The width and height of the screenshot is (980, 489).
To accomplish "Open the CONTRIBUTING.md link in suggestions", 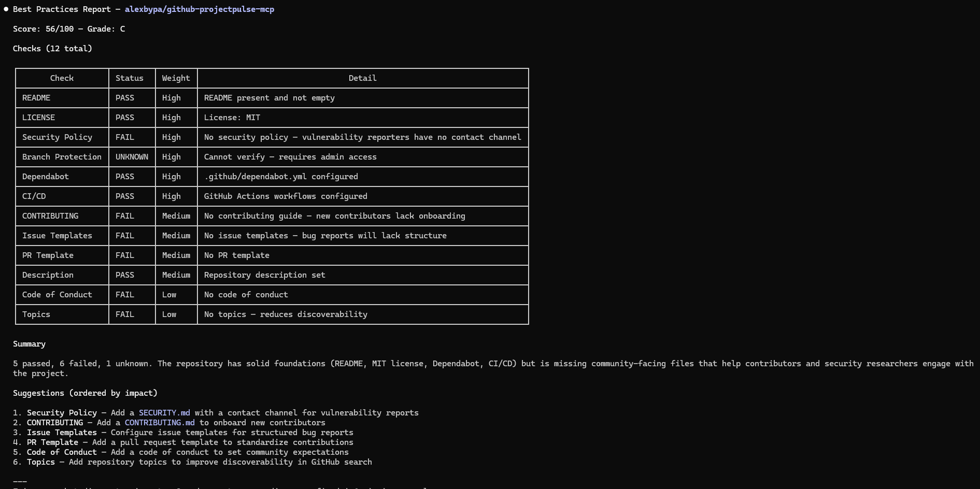I will (x=160, y=423).
